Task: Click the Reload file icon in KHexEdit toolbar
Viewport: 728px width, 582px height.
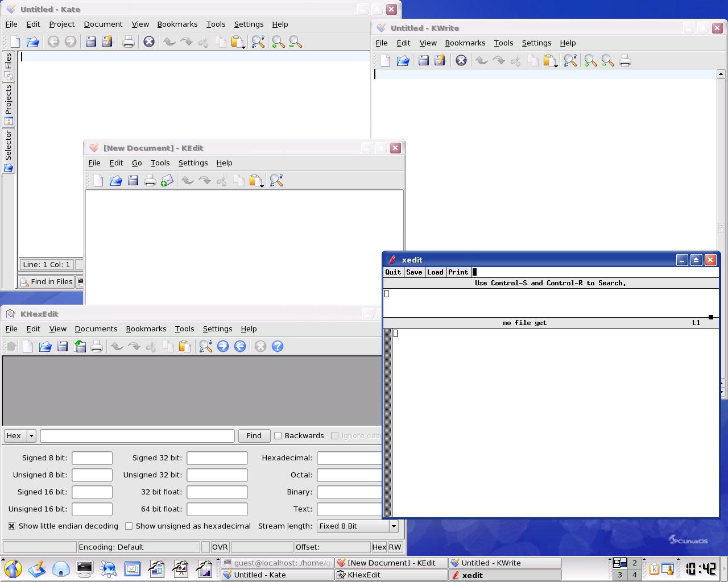Action: (x=80, y=346)
